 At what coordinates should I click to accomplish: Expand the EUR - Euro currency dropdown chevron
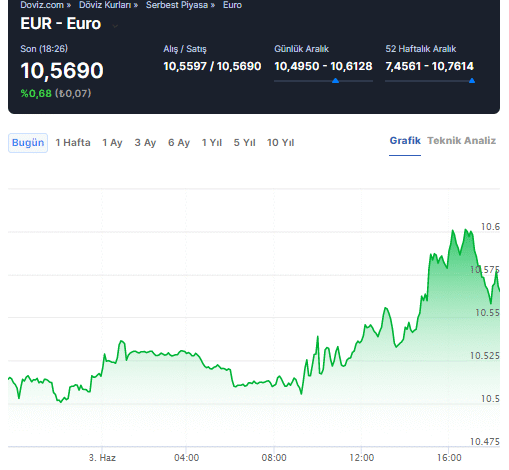pos(115,26)
